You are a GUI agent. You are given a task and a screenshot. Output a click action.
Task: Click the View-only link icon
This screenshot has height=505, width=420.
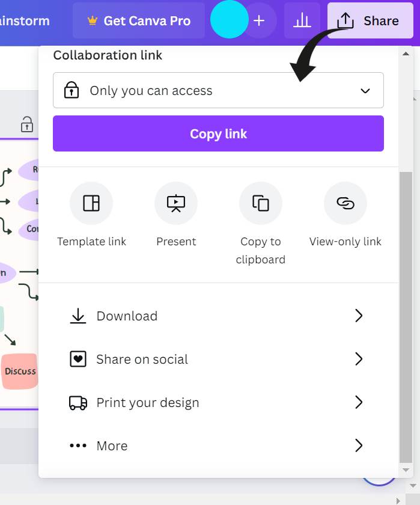(x=345, y=203)
